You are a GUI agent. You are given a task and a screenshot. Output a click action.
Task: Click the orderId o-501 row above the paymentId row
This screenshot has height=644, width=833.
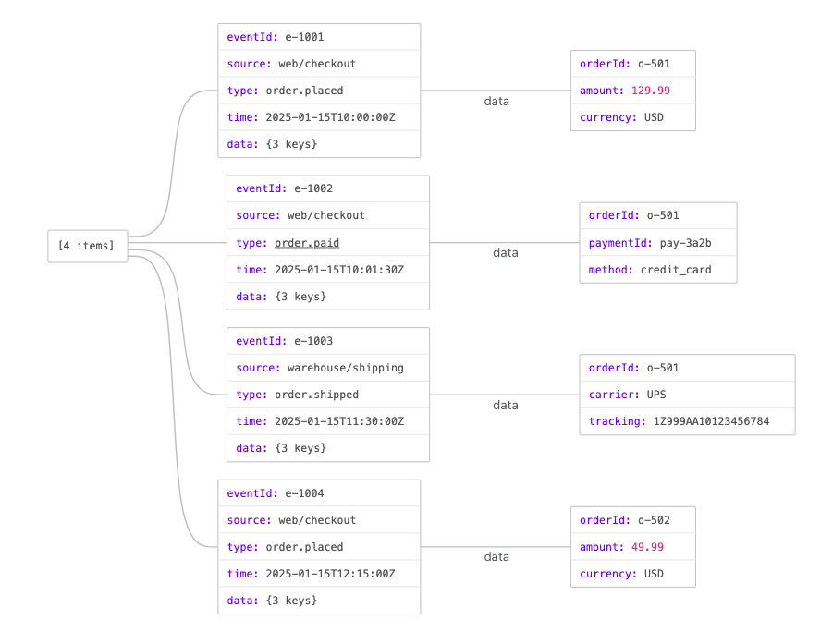tap(658, 215)
